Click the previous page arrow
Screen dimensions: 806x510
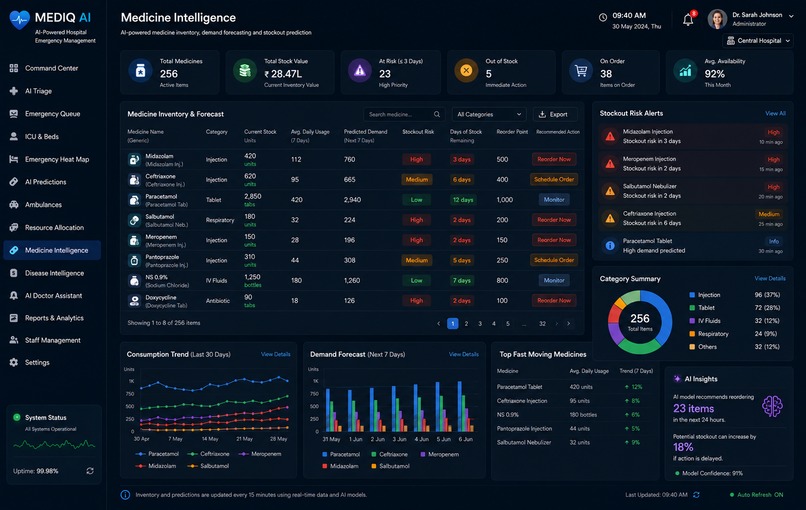coord(438,323)
